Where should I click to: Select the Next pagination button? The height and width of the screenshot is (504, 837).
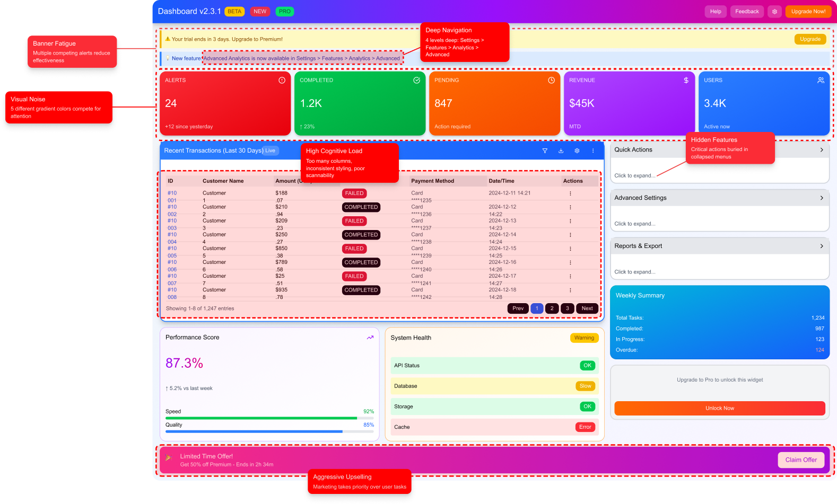click(587, 308)
